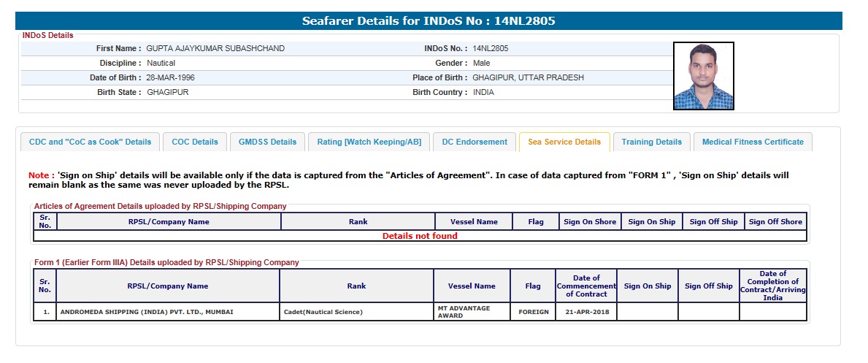This screenshot has width=868, height=363.
Task: Click the Sign On Shore column header
Action: (x=589, y=221)
